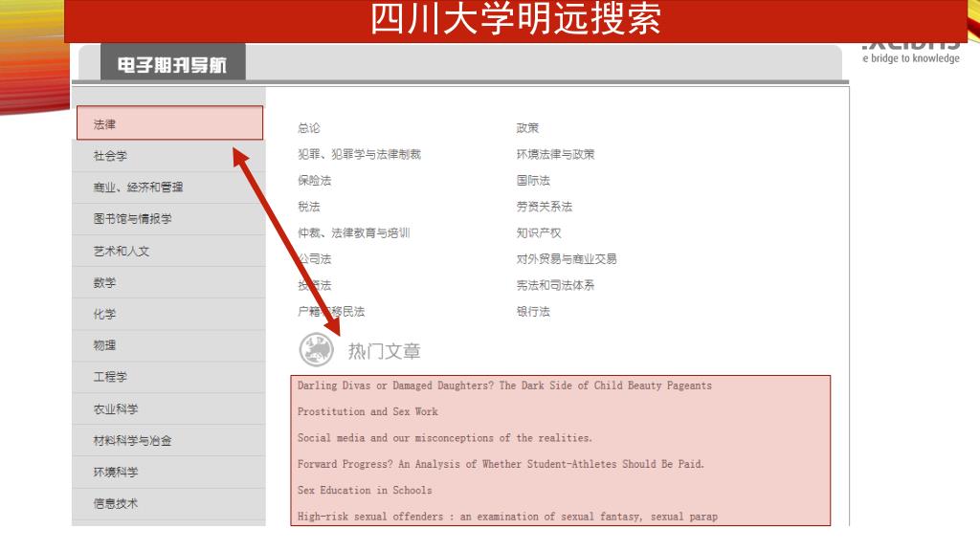Open Forward Progress Student-Athletes article

501,464
